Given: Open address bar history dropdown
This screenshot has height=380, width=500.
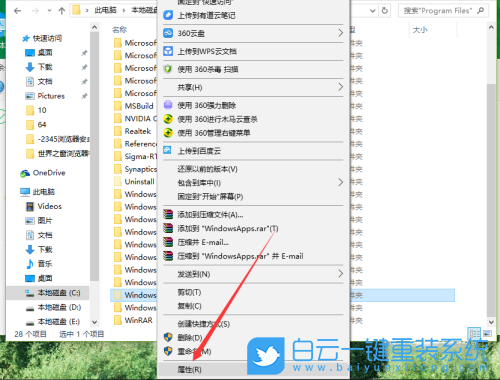Looking at the screenshot, I should coord(373,11).
